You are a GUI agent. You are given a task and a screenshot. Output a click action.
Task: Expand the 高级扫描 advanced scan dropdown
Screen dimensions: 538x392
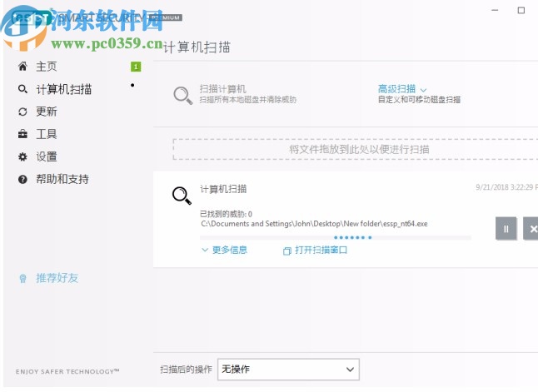click(x=402, y=89)
